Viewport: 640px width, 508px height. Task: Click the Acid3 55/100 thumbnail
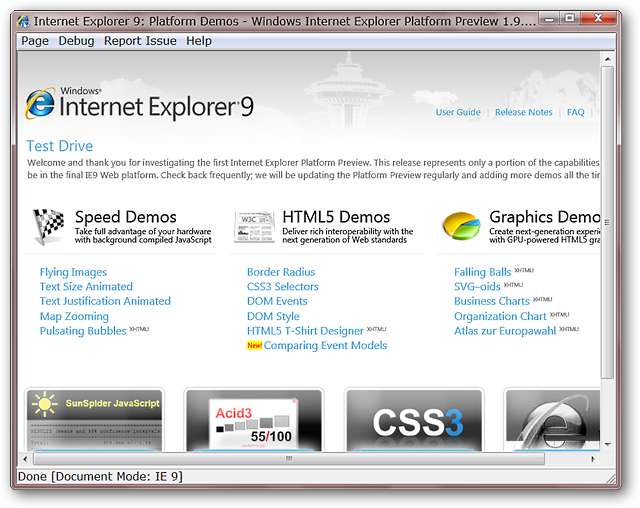click(254, 420)
